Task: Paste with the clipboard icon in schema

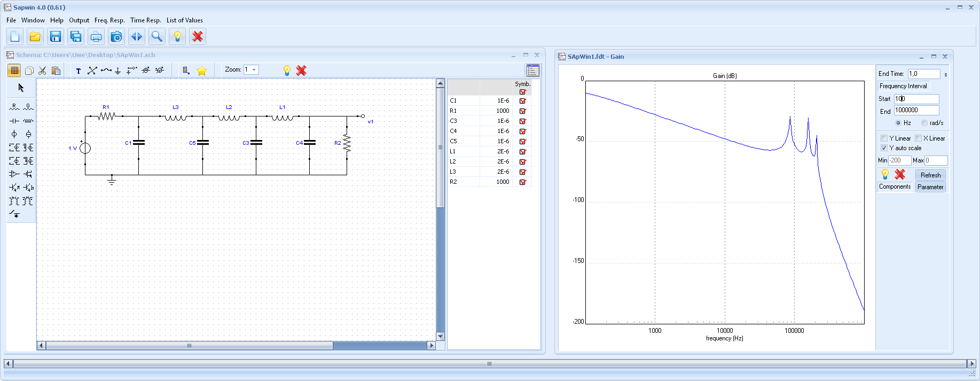Action: [56, 71]
